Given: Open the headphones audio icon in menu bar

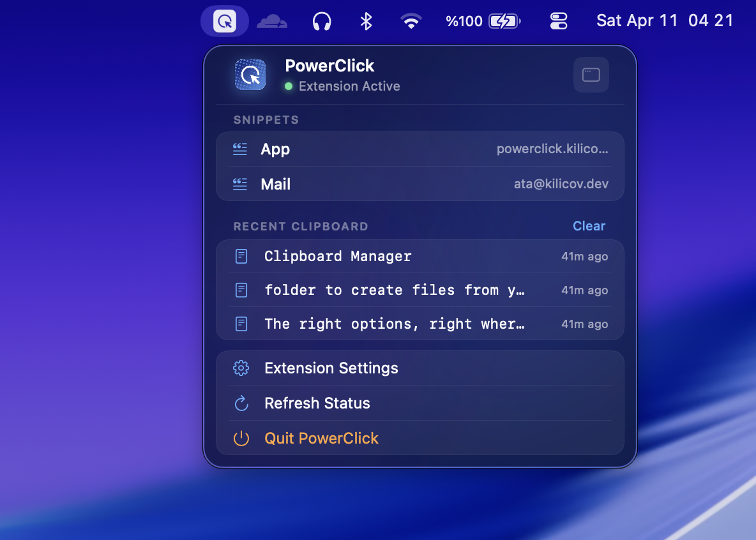Looking at the screenshot, I should [x=321, y=20].
